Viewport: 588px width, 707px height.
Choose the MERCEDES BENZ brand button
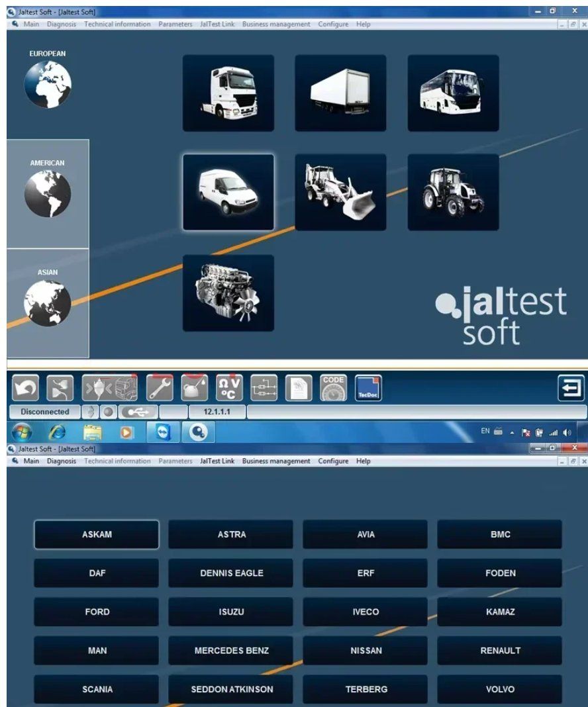click(x=231, y=651)
